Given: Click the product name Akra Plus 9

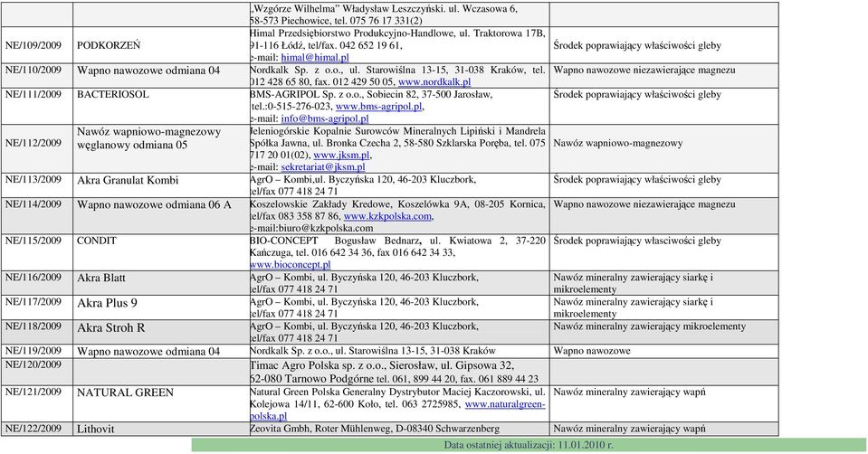Looking at the screenshot, I should coord(107,303).
